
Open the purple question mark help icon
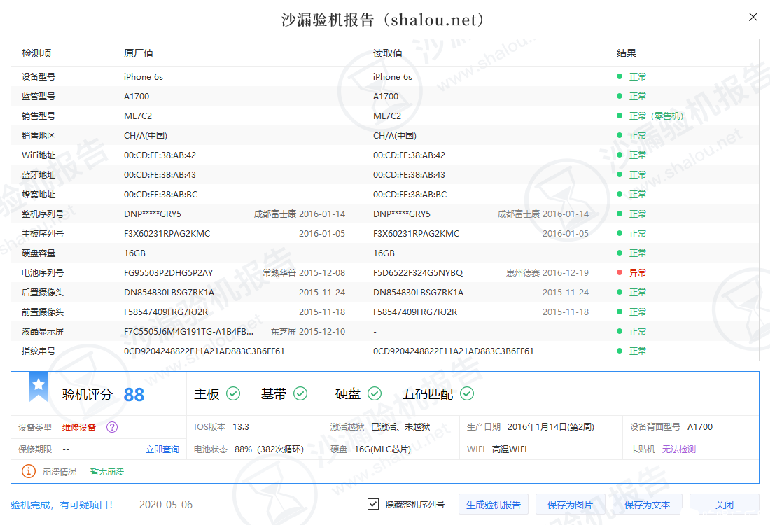pyautogui.click(x=112, y=427)
